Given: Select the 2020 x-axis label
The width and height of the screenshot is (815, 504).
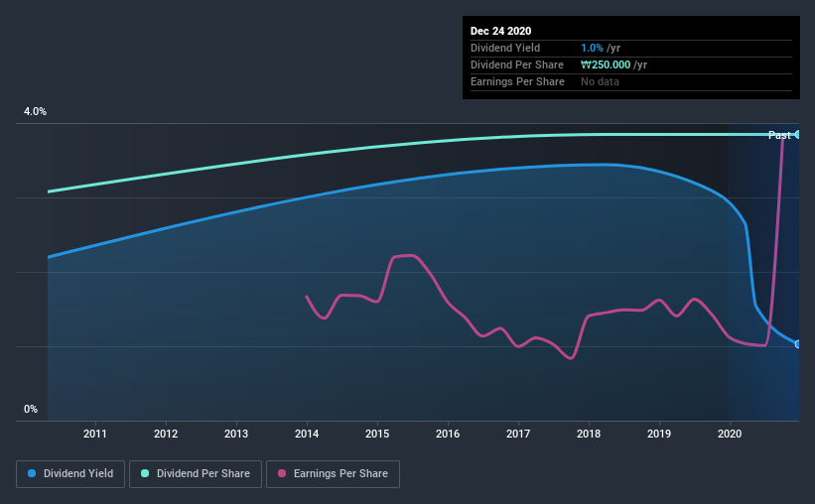Looking at the screenshot, I should click(730, 434).
